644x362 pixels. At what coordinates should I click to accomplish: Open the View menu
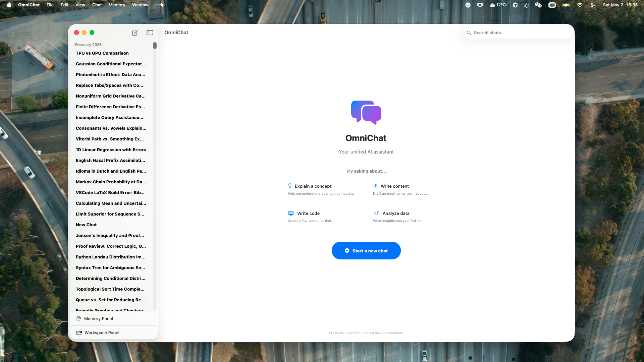(x=80, y=5)
